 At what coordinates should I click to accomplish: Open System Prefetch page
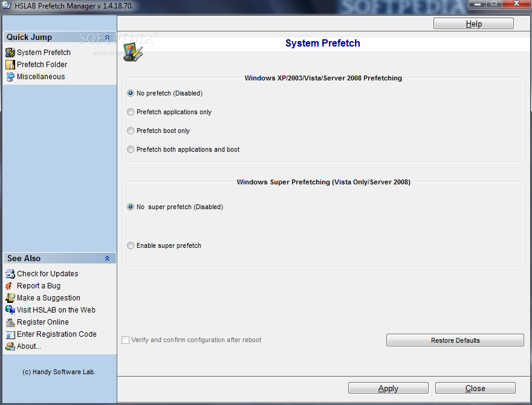[x=44, y=53]
